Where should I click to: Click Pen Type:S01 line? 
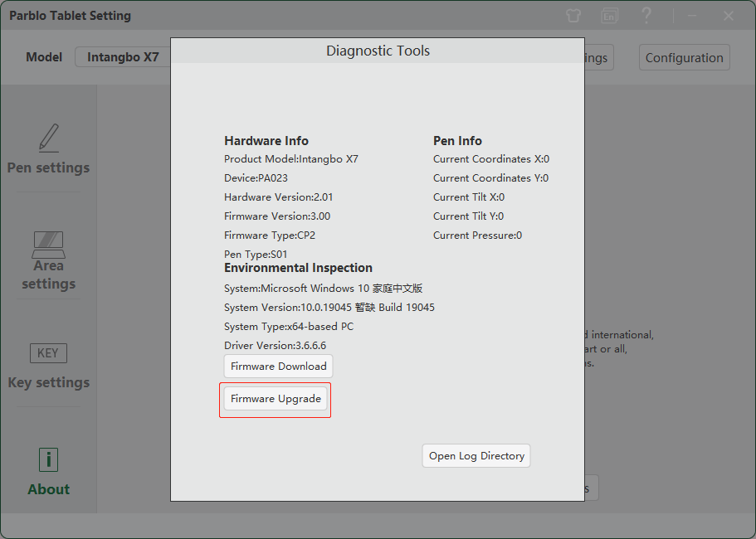[256, 255]
